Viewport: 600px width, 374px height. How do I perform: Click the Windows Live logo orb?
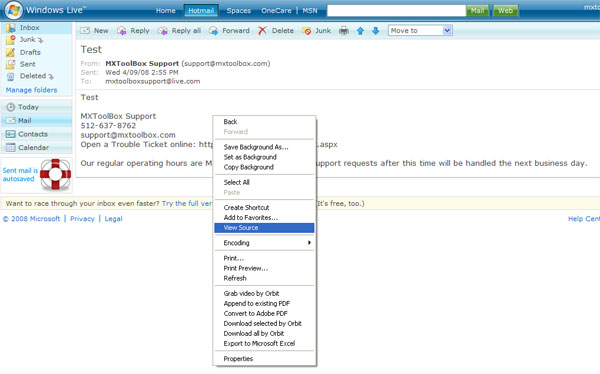point(13,10)
